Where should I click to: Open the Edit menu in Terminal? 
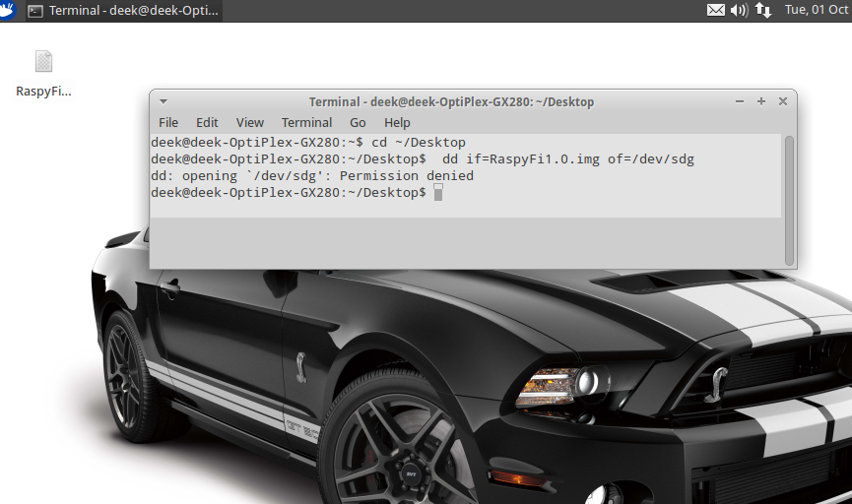coord(207,123)
